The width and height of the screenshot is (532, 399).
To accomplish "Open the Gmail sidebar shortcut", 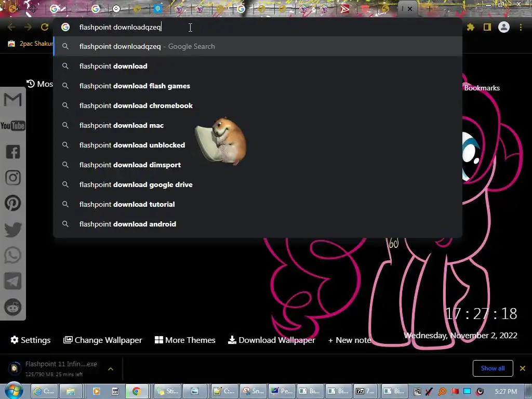I will (13, 100).
